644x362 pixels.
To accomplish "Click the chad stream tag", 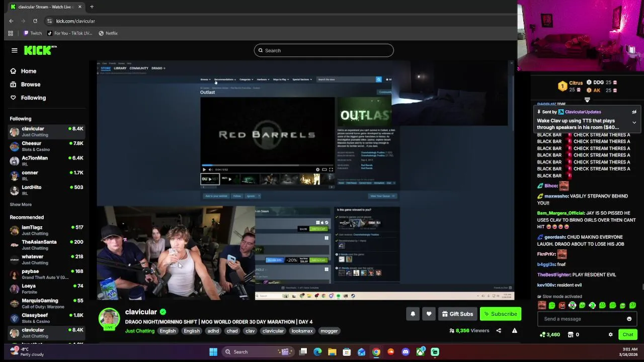I will tap(232, 331).
